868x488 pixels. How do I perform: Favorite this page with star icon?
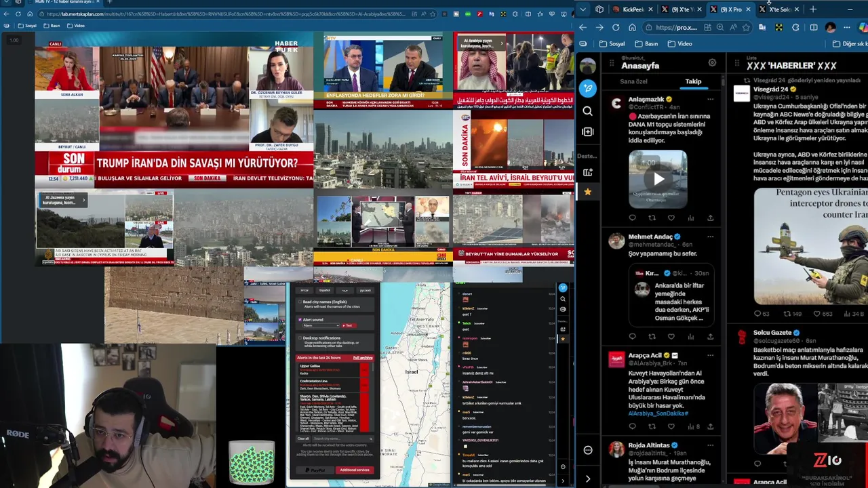pos(746,27)
